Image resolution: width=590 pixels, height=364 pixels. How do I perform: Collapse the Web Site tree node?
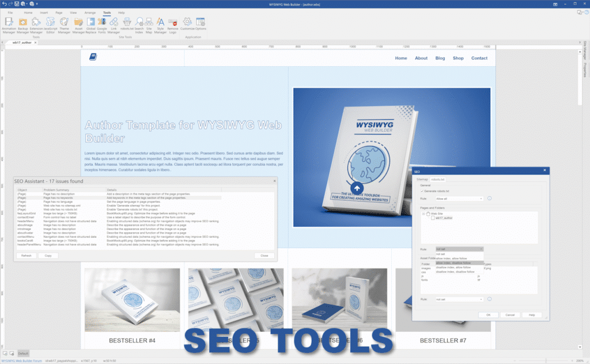tap(423, 213)
